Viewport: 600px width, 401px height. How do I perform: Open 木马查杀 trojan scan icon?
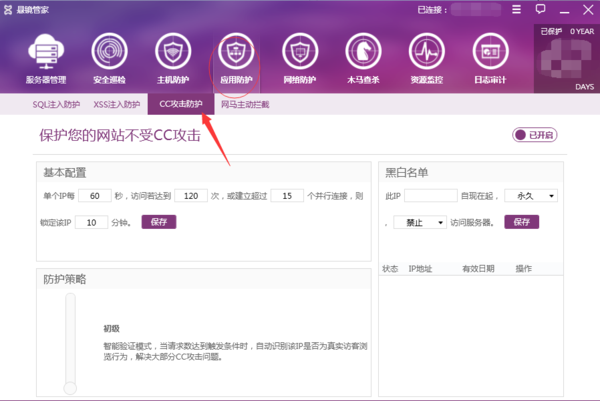pos(363,58)
